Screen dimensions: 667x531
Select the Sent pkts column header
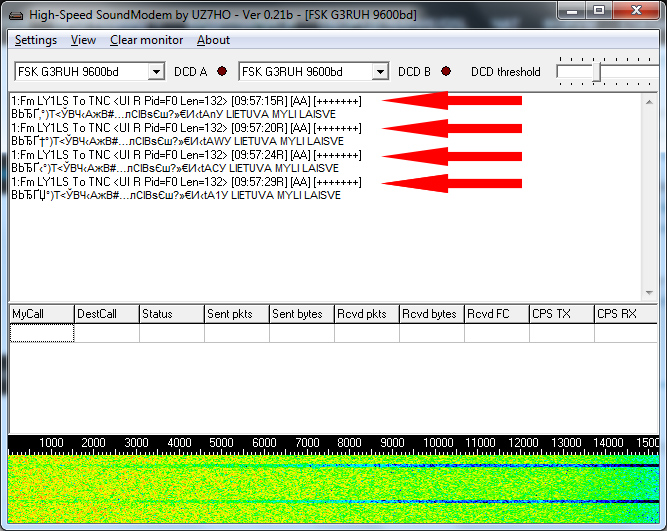237,314
